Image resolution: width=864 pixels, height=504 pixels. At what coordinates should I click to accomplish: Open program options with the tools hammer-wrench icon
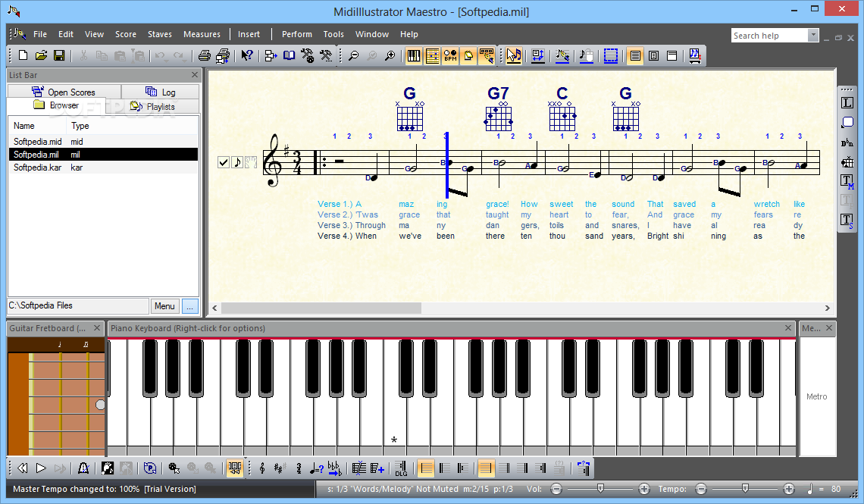click(326, 55)
